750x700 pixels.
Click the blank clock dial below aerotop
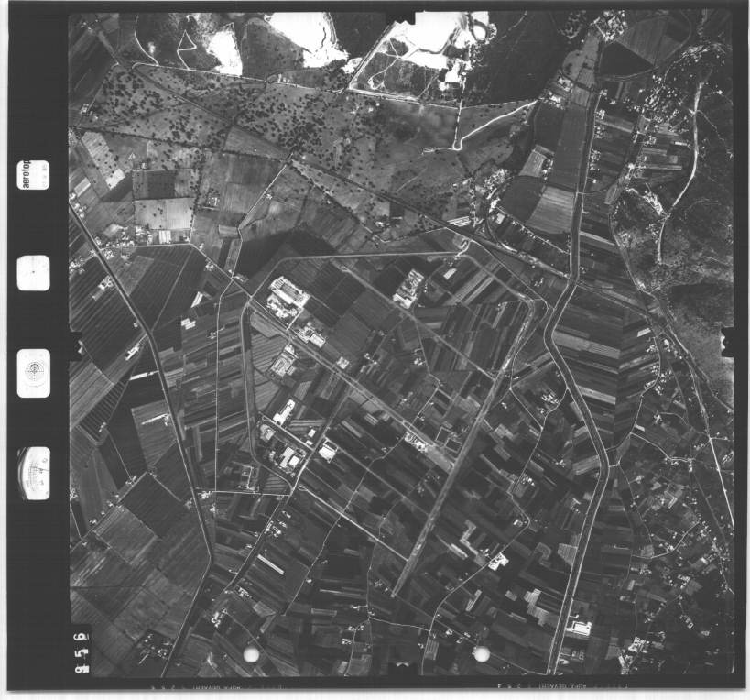coord(34,272)
